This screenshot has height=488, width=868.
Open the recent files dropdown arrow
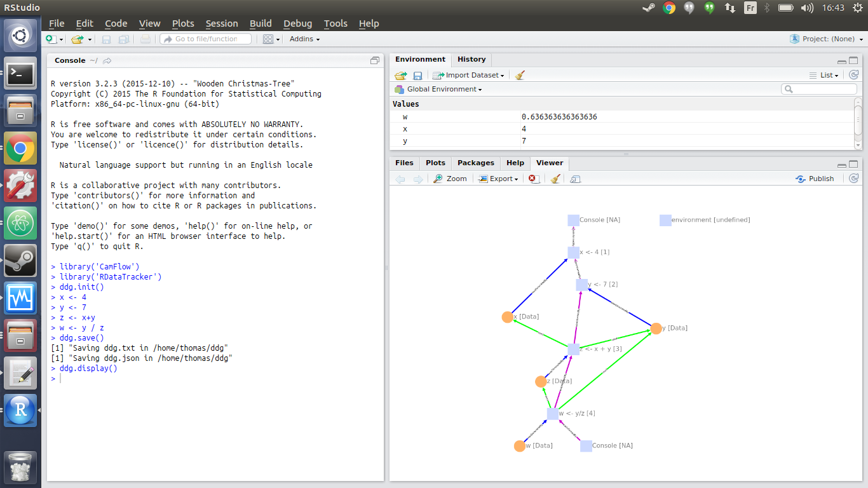(x=90, y=39)
